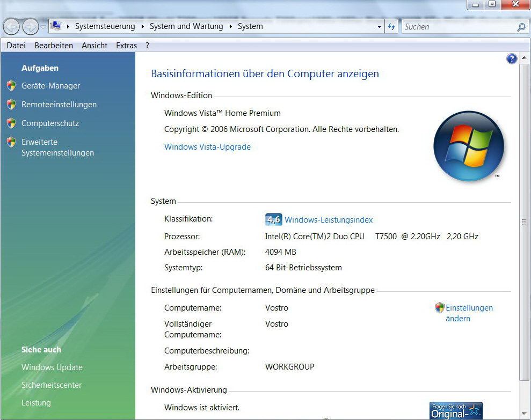Minimize the System window

[x=476, y=5]
